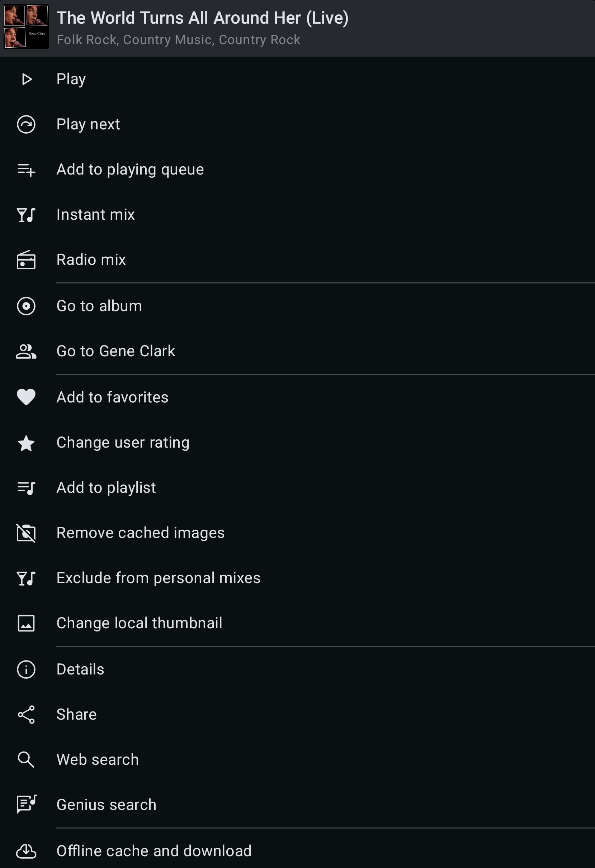The height and width of the screenshot is (868, 595).
Task: Click the Play triangle icon
Action: pos(27,79)
